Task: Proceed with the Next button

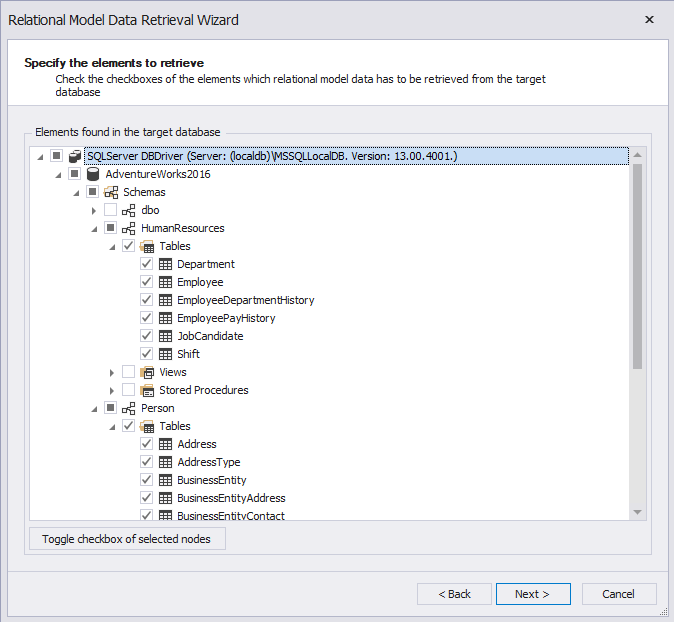Action: pyautogui.click(x=533, y=594)
